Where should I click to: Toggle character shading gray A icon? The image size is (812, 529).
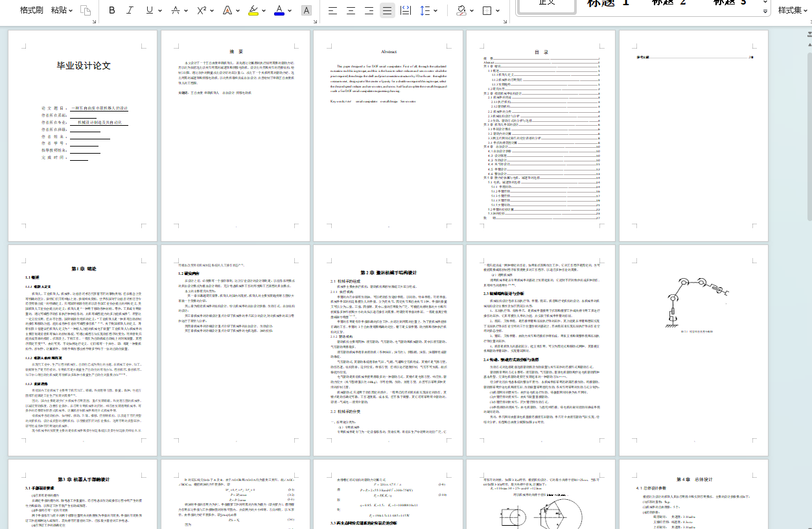(307, 10)
